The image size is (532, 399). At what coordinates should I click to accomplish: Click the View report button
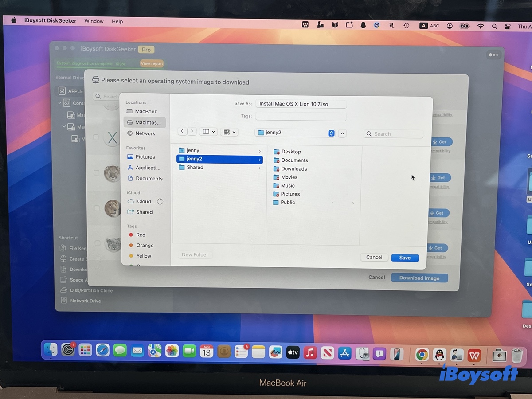[x=152, y=63]
